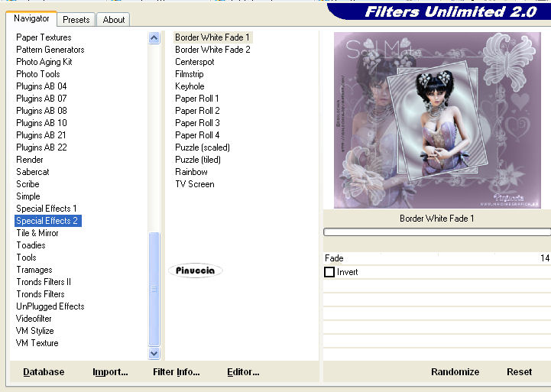
Task: Open Filter Info
Action: click(x=176, y=372)
